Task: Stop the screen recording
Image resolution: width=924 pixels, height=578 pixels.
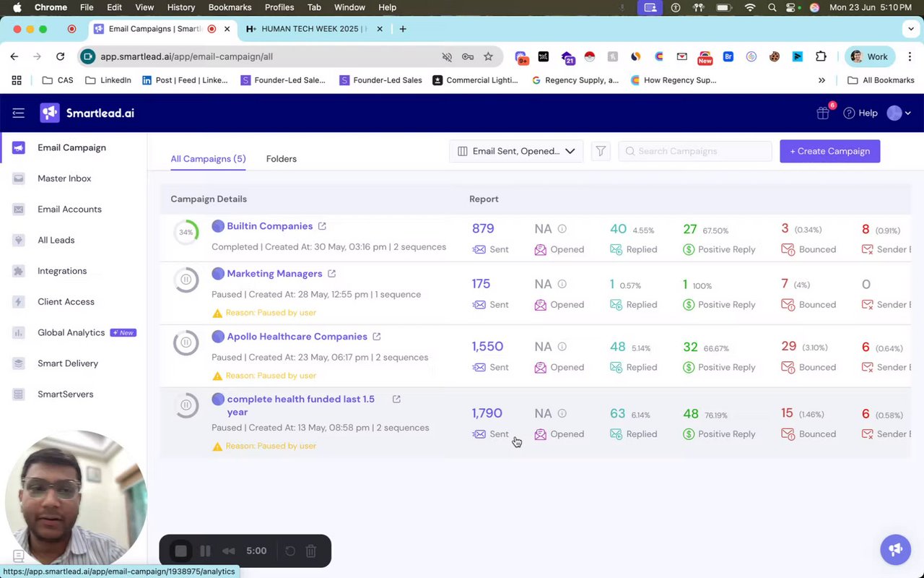Action: tap(180, 551)
